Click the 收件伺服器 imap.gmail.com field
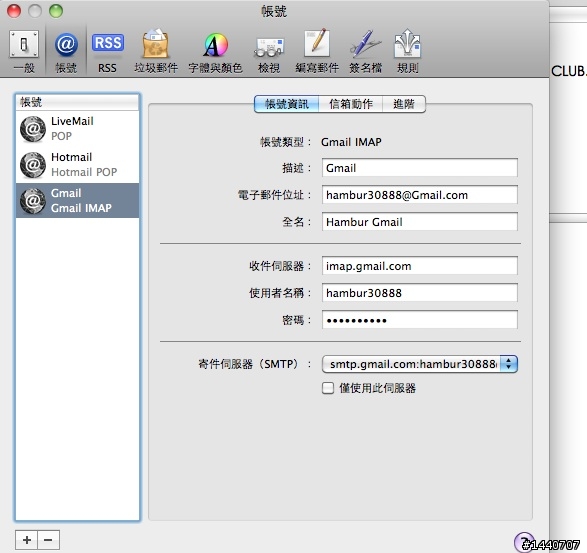587x553 pixels. (x=420, y=266)
